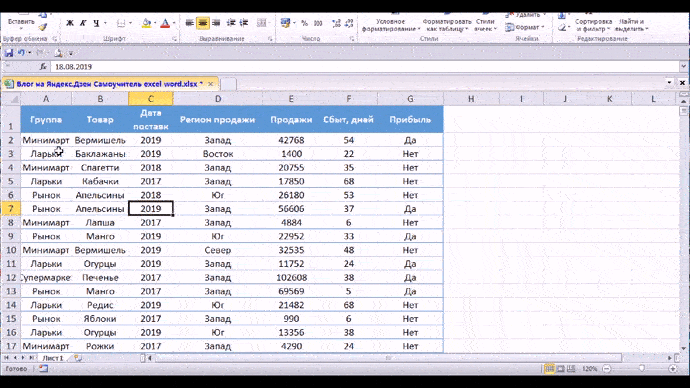Screen dimensions: 690x388
Task: Switch to Normal view icon
Action: pos(549,369)
